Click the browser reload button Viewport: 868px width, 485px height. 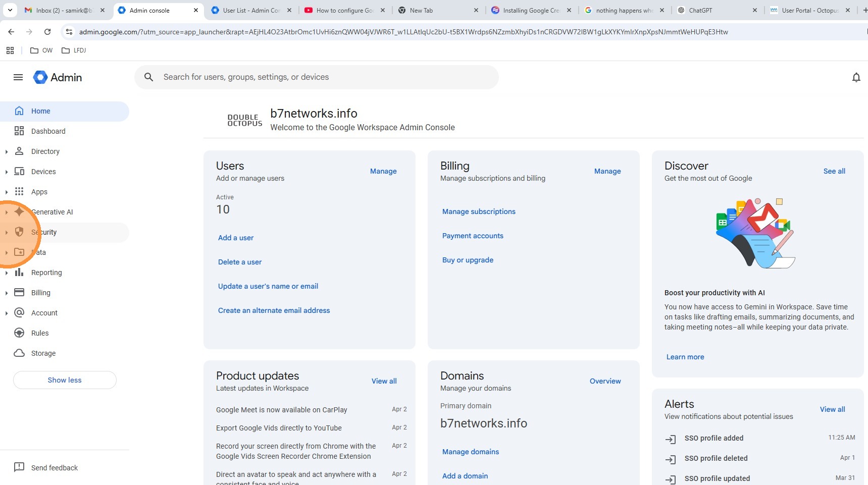[x=47, y=32]
